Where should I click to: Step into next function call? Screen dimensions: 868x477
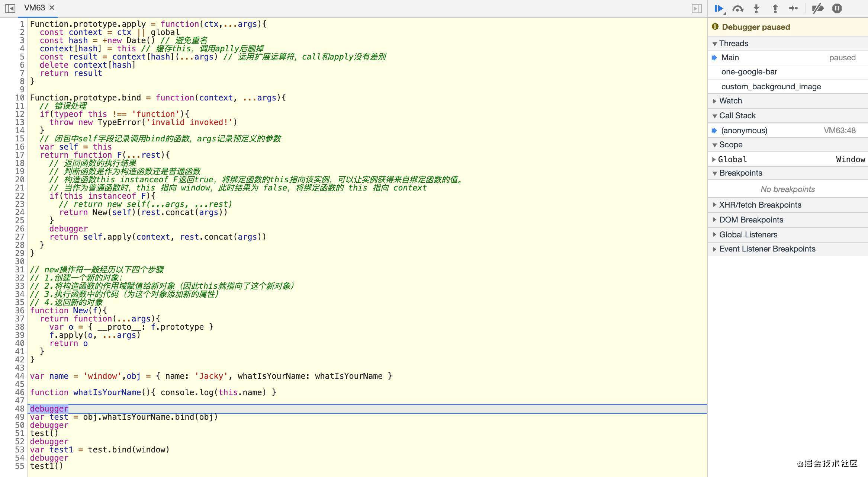(x=756, y=9)
